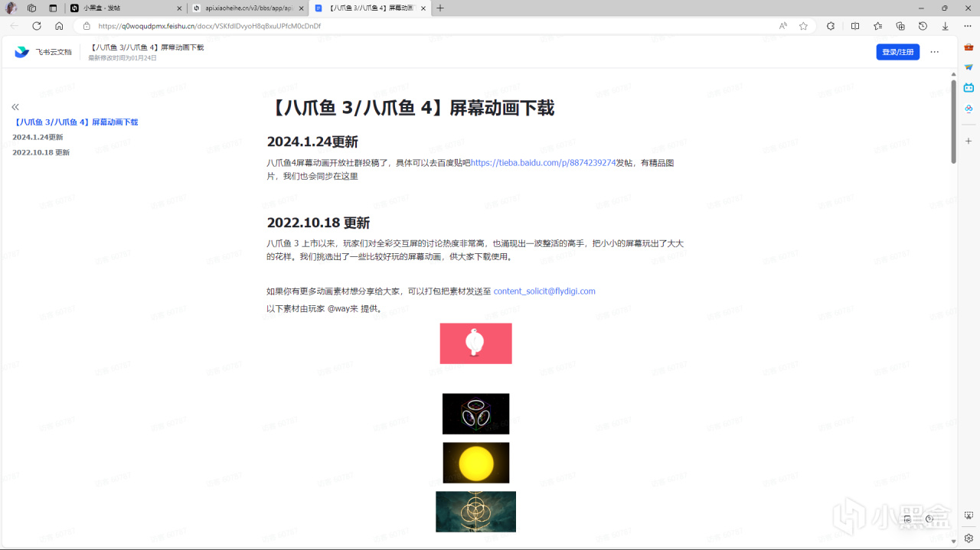Open browser collections

pyautogui.click(x=900, y=25)
